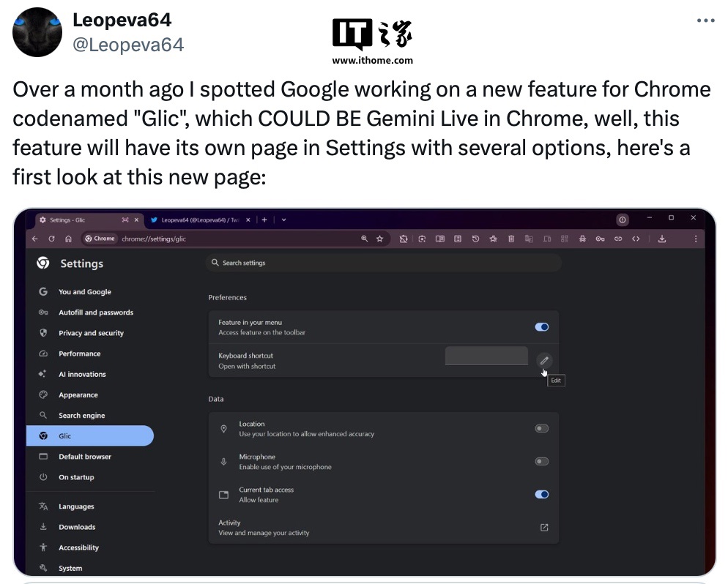
Task: Click the Edit pencil next to Keyboard shortcut
Action: [x=544, y=360]
